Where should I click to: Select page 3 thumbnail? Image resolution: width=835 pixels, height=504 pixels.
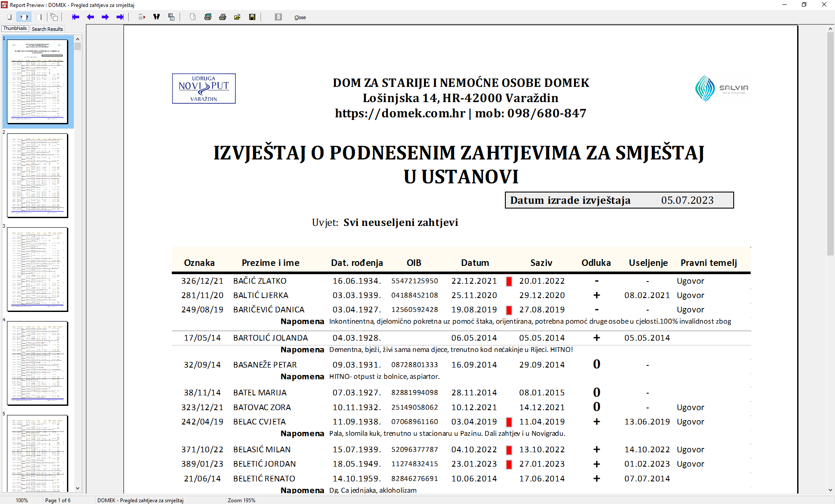[37, 269]
